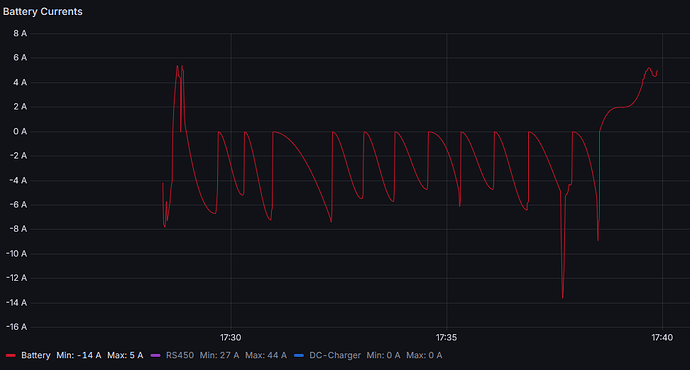Click the purple RS450 legend color swatch
The image size is (690, 370).
point(155,355)
